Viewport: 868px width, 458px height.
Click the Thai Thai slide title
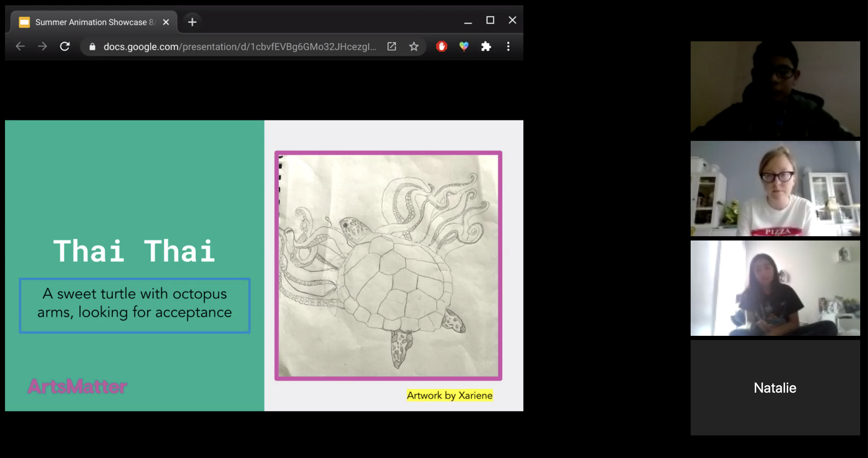click(x=134, y=251)
